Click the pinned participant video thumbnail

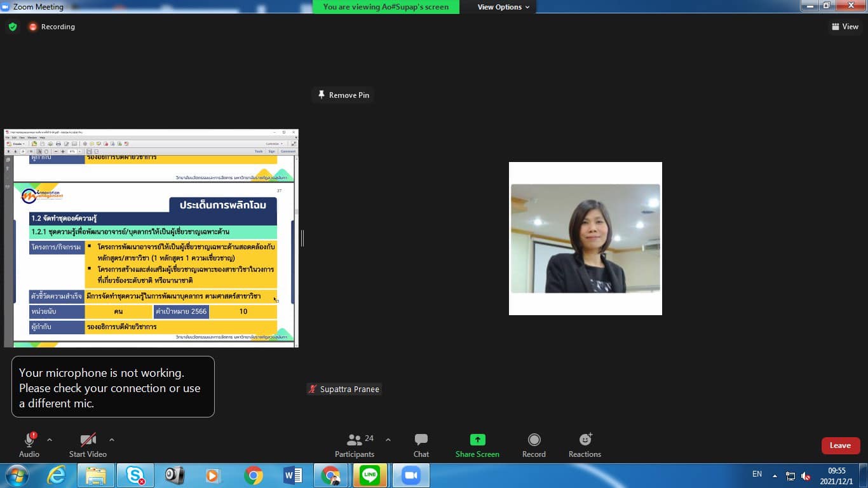[585, 238]
